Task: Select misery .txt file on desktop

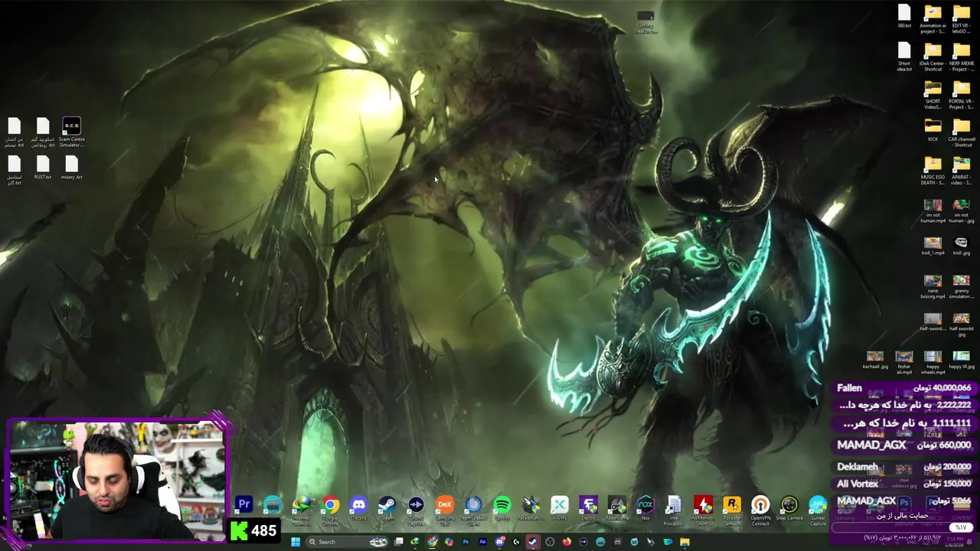Action: coord(71,167)
